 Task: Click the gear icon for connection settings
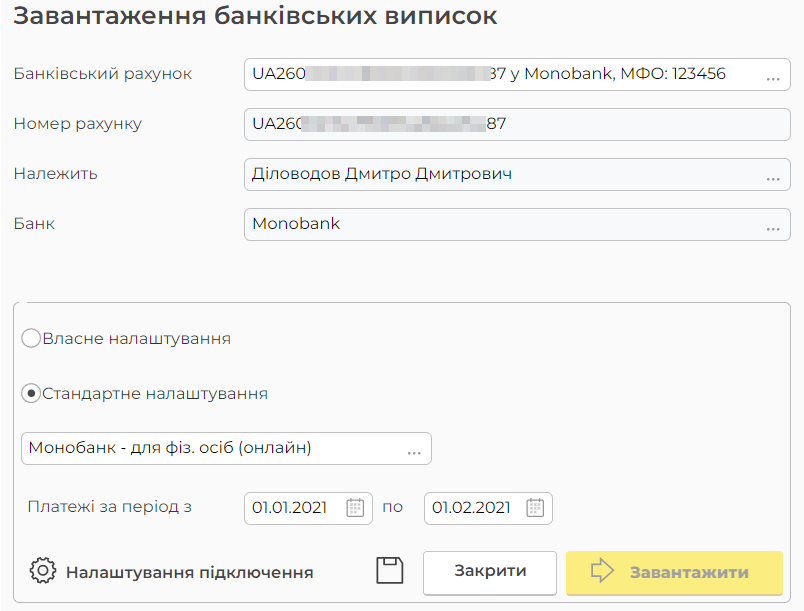click(42, 572)
